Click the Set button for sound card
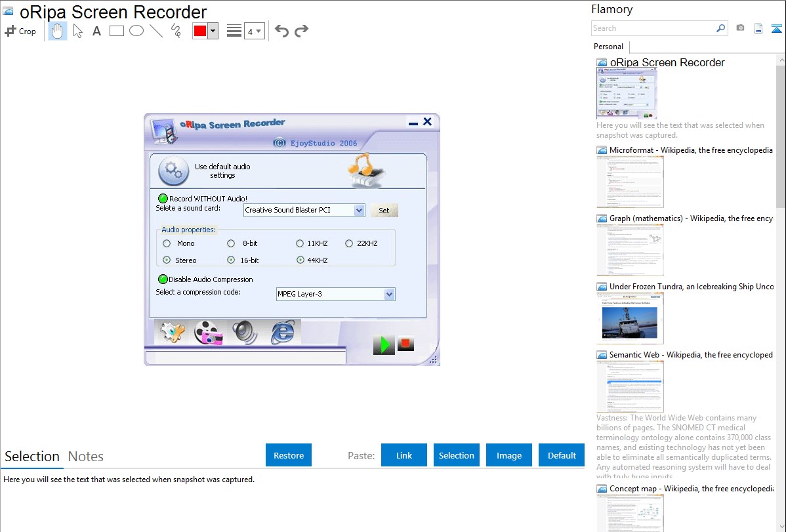 click(x=384, y=211)
